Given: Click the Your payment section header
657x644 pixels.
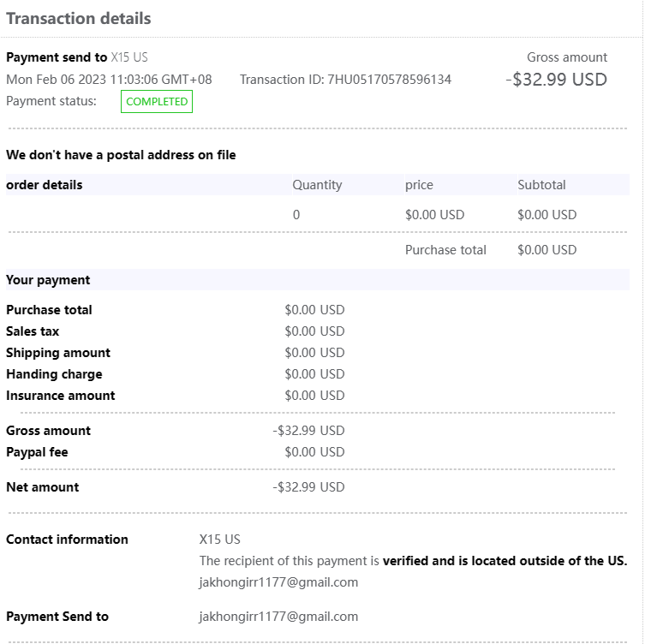Looking at the screenshot, I should [48, 280].
